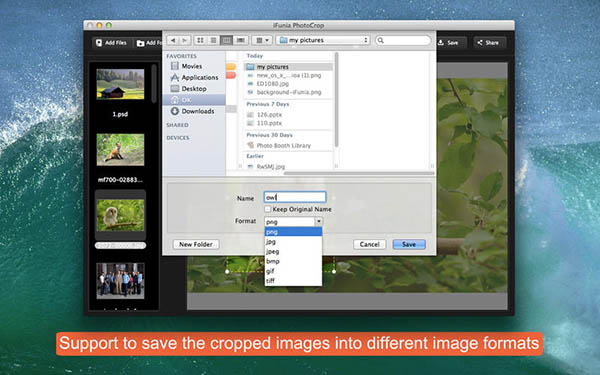This screenshot has width=600, height=375.
Task: Click the DEVICES sidebar heading
Action: (178, 138)
